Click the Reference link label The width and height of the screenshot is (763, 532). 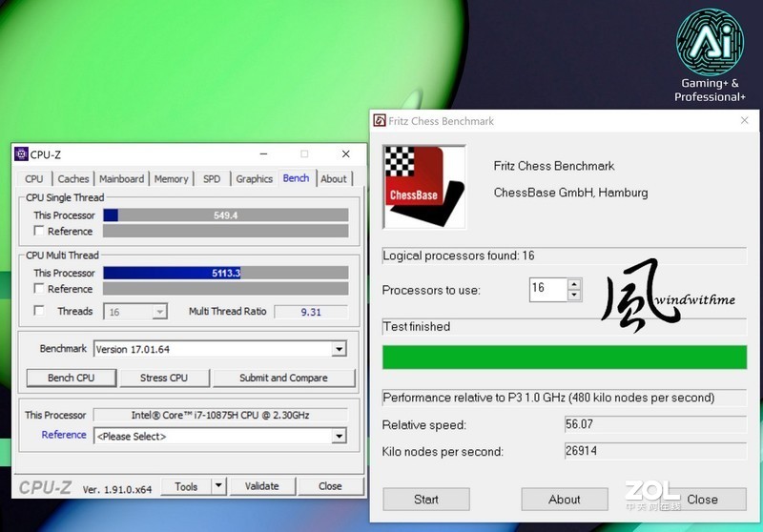pyautogui.click(x=64, y=434)
